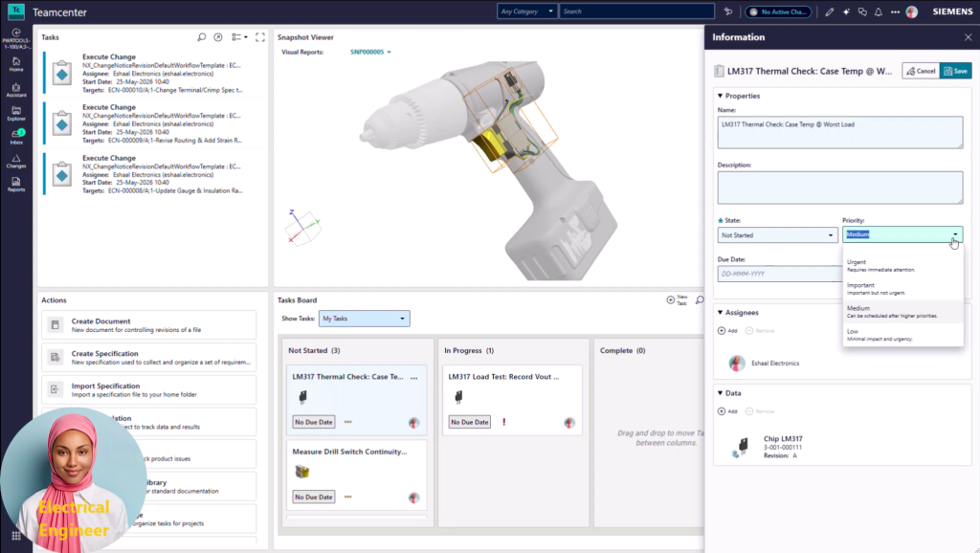980x553 pixels.
Task: Open the Measure Drill Switch Continuity card
Action: [356, 475]
